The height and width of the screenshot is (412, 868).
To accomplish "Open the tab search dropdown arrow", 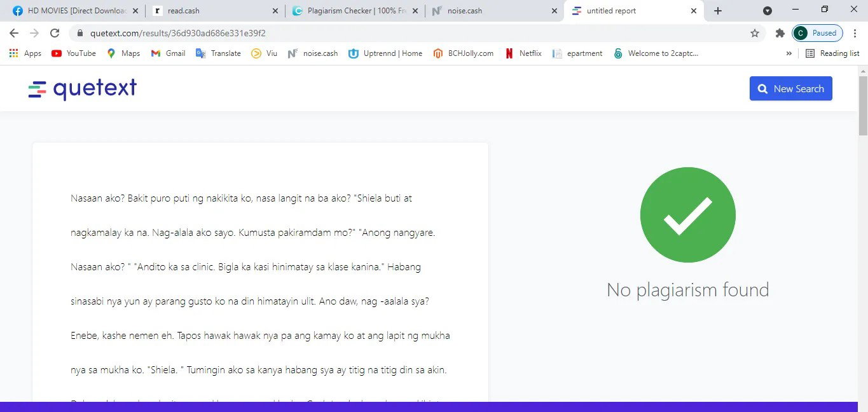I will click(768, 11).
